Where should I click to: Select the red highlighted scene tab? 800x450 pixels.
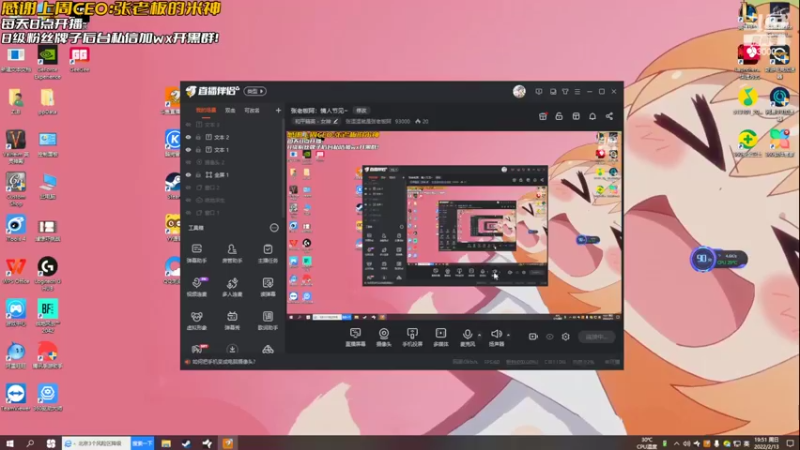click(x=206, y=110)
